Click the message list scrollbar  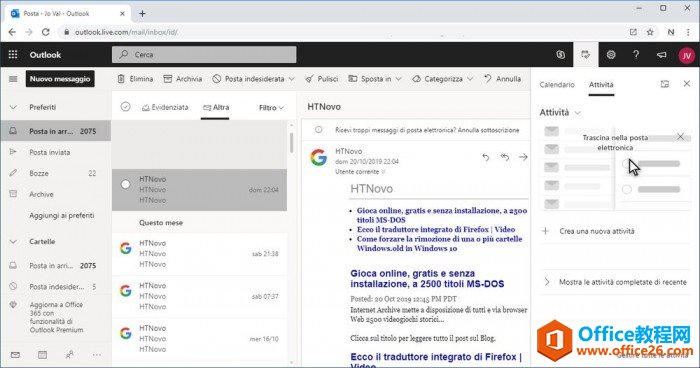click(292, 142)
